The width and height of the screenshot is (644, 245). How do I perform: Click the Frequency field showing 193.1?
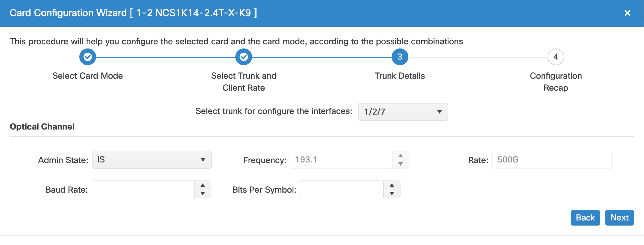341,160
